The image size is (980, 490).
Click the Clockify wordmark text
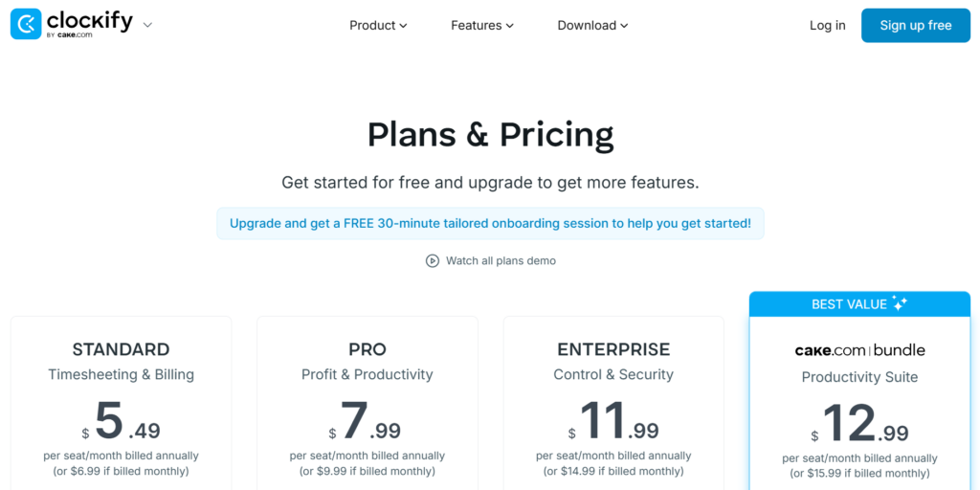[x=89, y=21]
